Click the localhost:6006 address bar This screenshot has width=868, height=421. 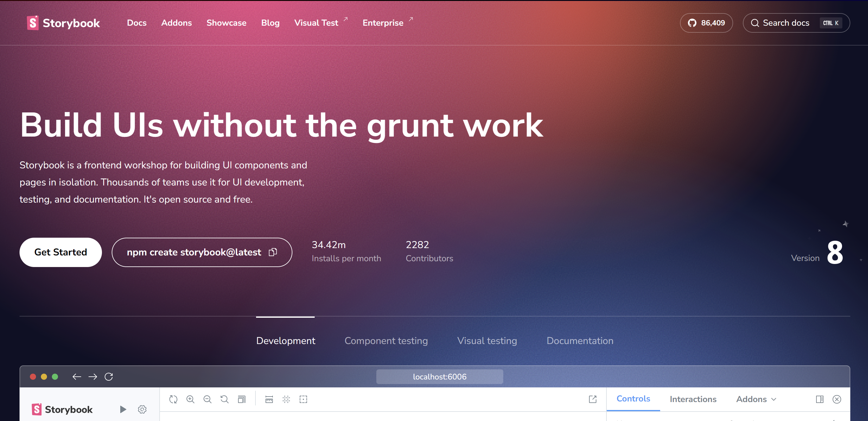pyautogui.click(x=439, y=376)
